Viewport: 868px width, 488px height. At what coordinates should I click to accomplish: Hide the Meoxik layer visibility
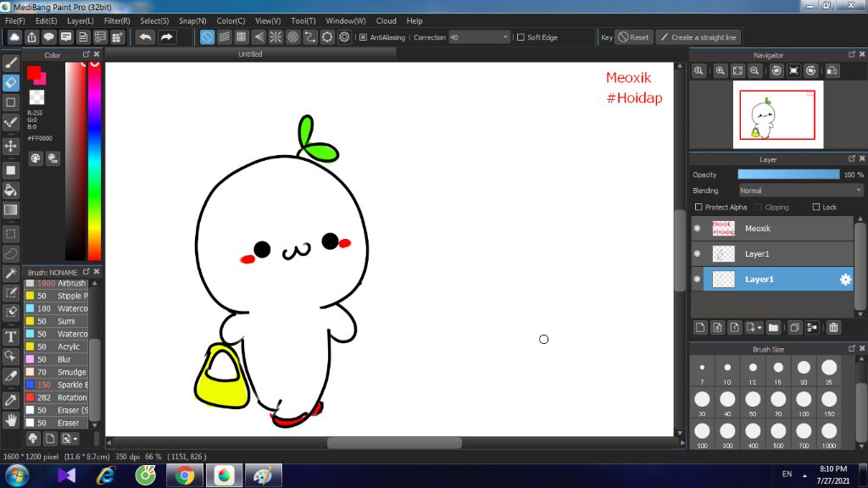[698, 228]
